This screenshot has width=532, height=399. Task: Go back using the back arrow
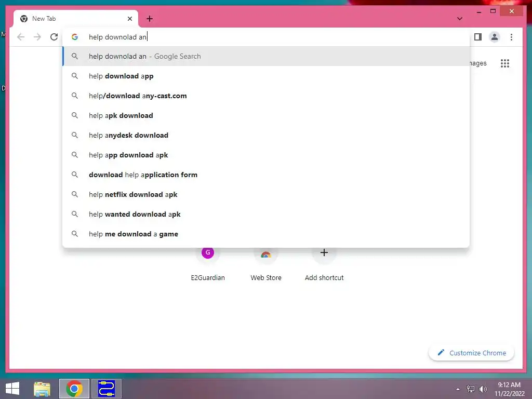[21, 37]
